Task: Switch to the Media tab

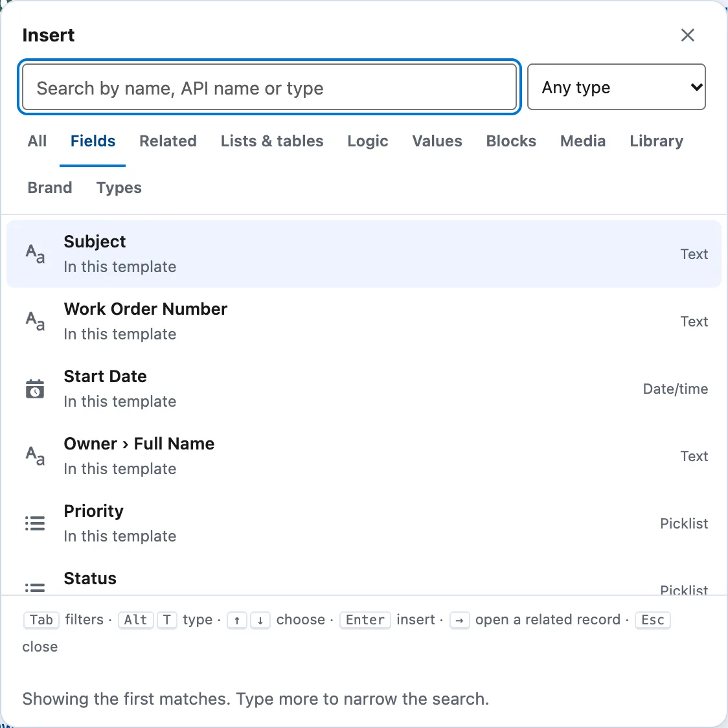Action: [583, 141]
